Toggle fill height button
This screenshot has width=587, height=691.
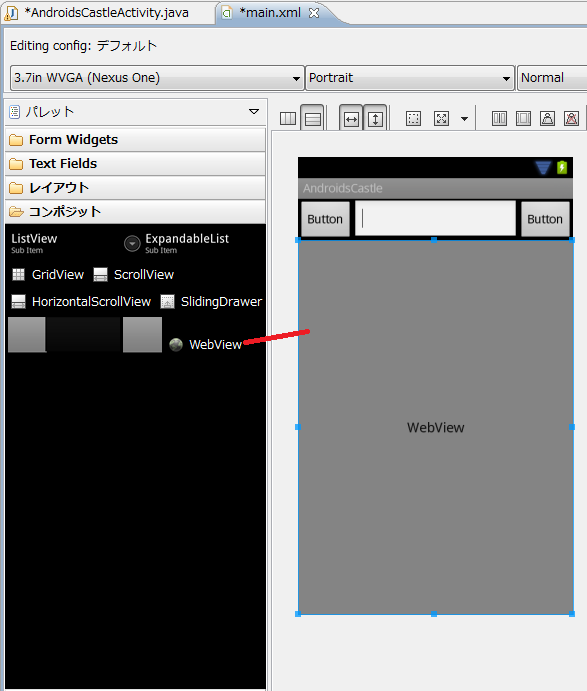tap(375, 119)
